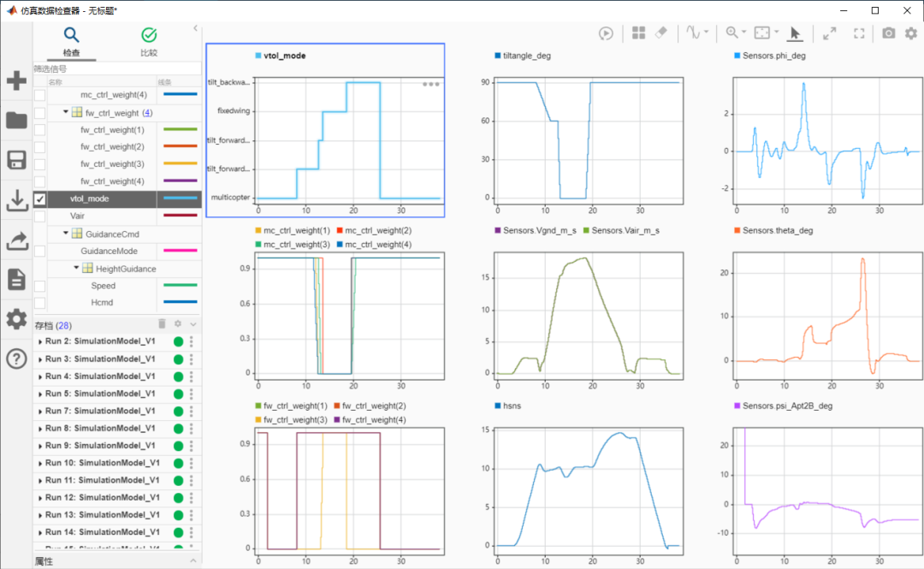
Task: Select the tiltangle_deg subplot
Action: [589, 141]
